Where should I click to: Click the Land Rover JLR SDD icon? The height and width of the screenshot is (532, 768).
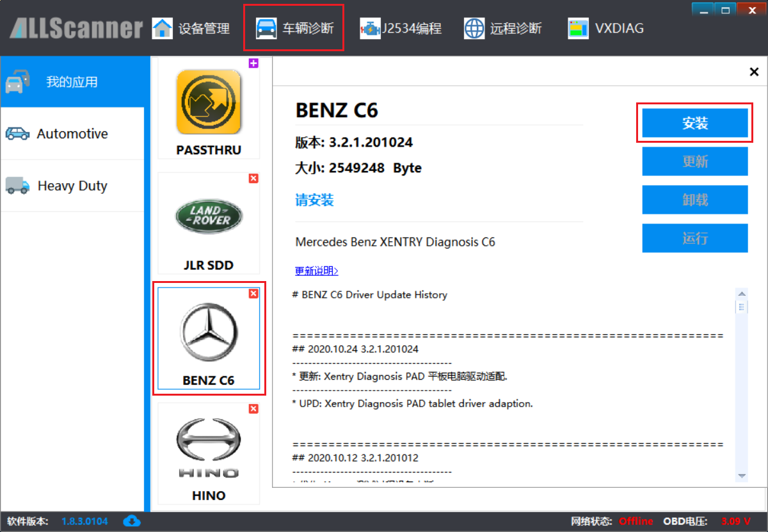pyautogui.click(x=209, y=217)
